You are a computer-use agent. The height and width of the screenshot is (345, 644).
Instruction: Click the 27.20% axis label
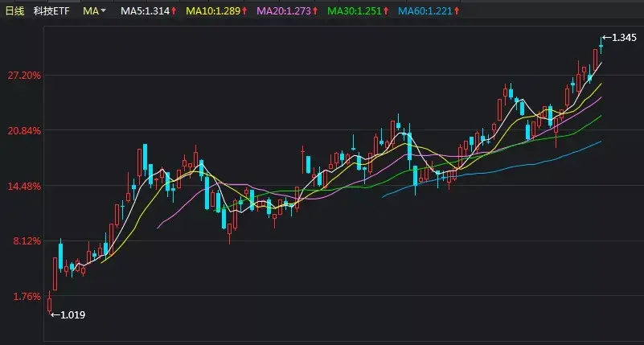tap(23, 76)
